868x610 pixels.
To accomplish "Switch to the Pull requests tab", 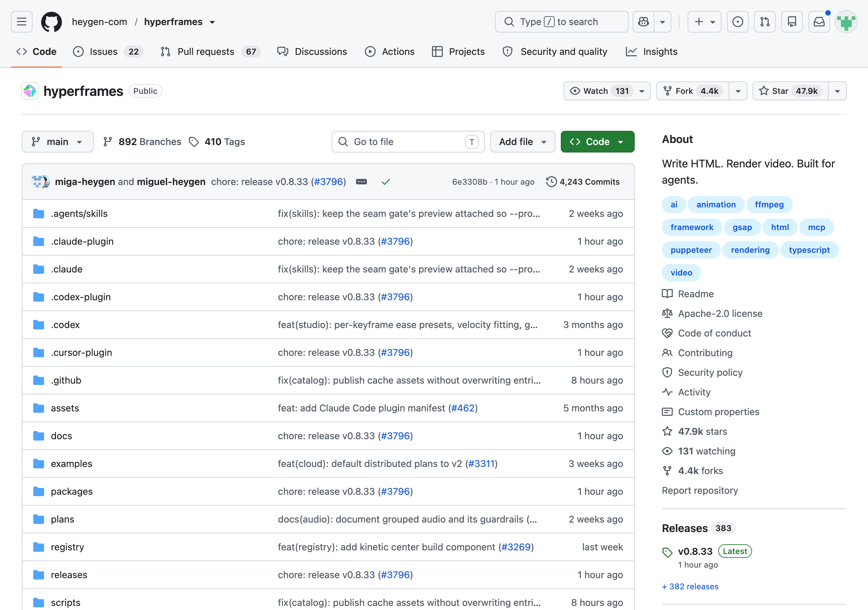I will (211, 52).
